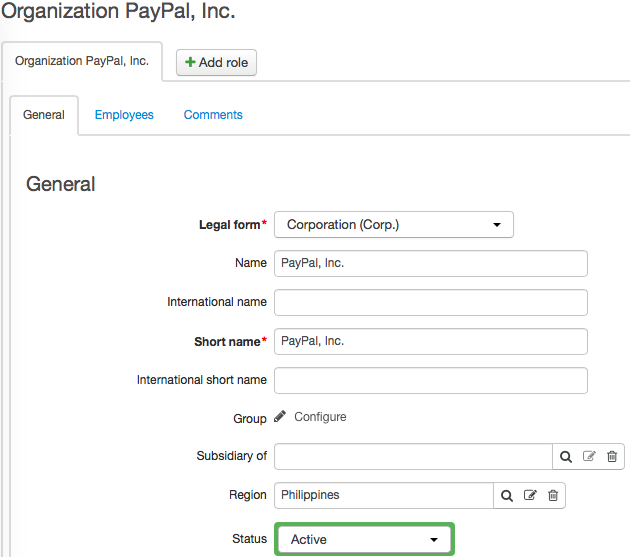Screen dimensions: 630x557
Task: Switch to the General tab
Action: (44, 115)
